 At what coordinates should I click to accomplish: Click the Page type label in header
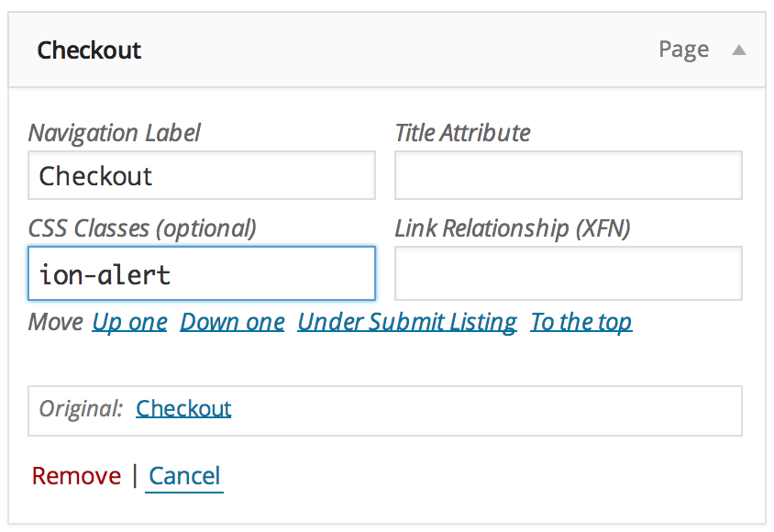683,50
